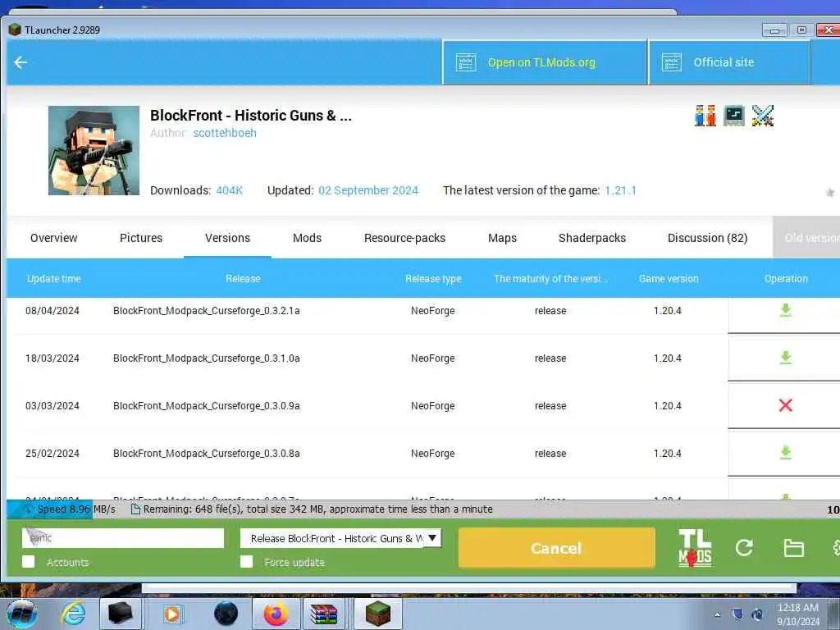Screen dimensions: 840x630
Task: Open the media player taskbar icon
Action: 173,614
